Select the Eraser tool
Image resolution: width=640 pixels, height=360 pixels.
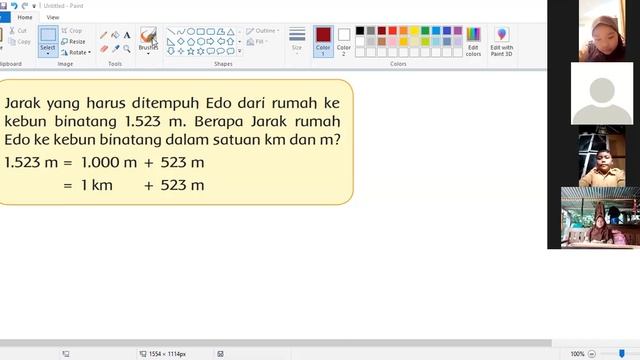tap(104, 49)
